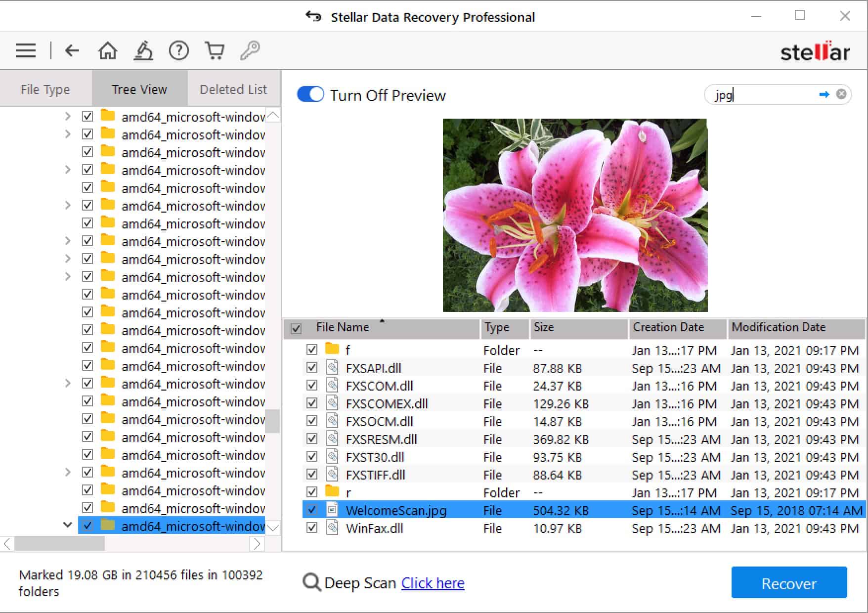Viewport: 868px width, 613px height.
Task: Uncheck the WelcomeScan.jpg checkbox
Action: pyautogui.click(x=312, y=510)
